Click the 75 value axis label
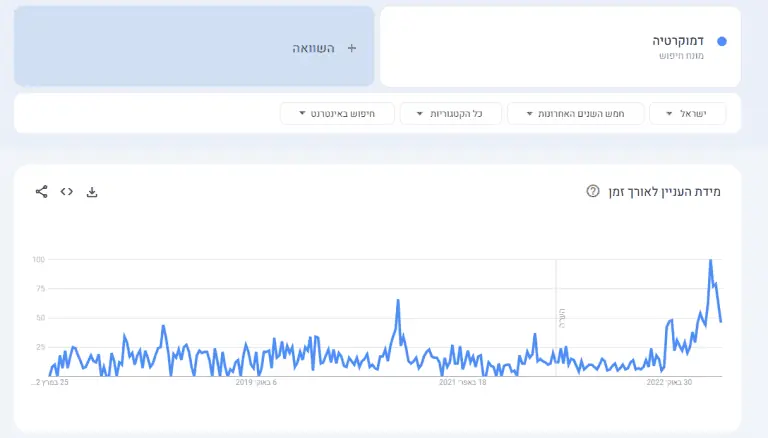The width and height of the screenshot is (768, 438). coord(40,289)
